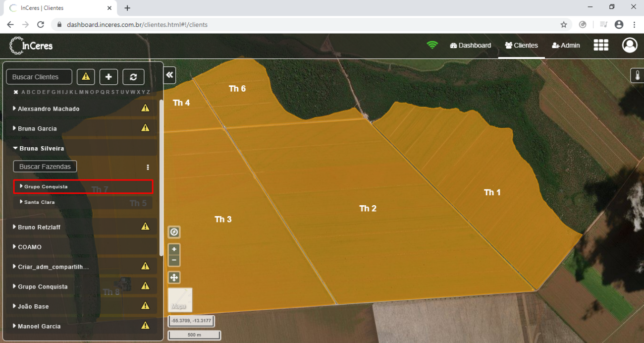Open the apps grid menu
The width and height of the screenshot is (644, 343).
point(601,45)
